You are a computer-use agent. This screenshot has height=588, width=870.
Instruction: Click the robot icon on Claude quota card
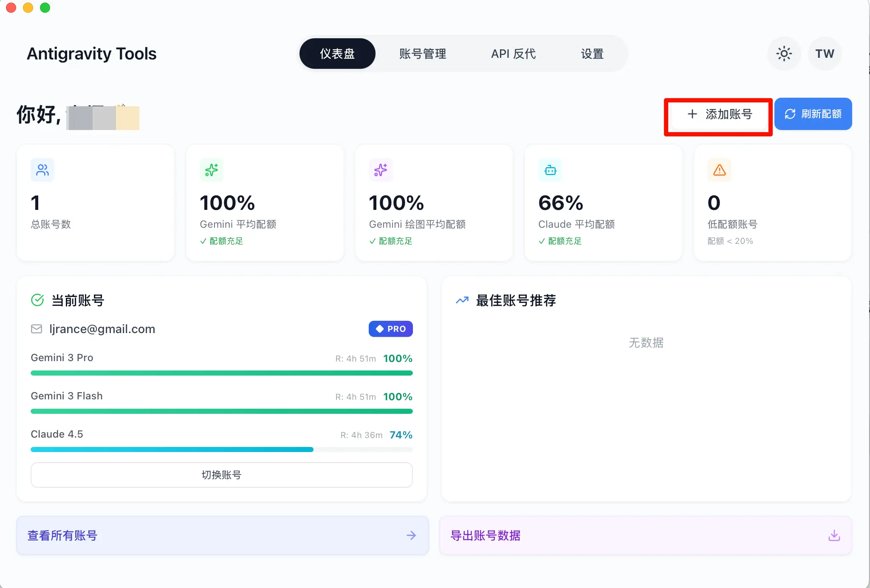[550, 170]
